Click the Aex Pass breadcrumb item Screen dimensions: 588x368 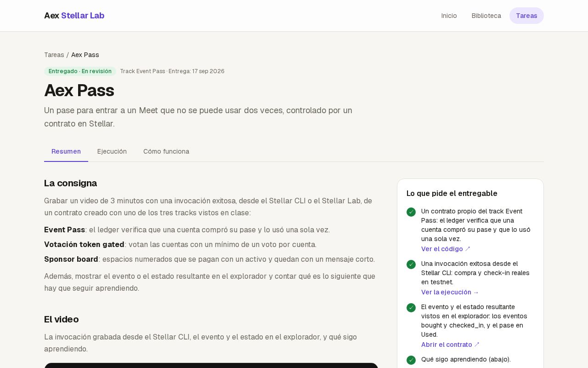pos(85,55)
